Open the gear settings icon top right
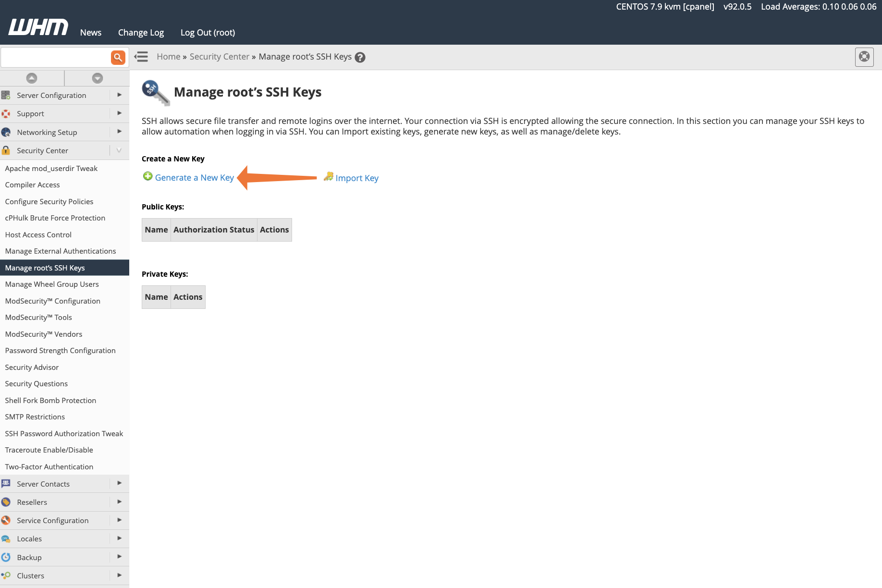882x588 pixels. (x=864, y=57)
